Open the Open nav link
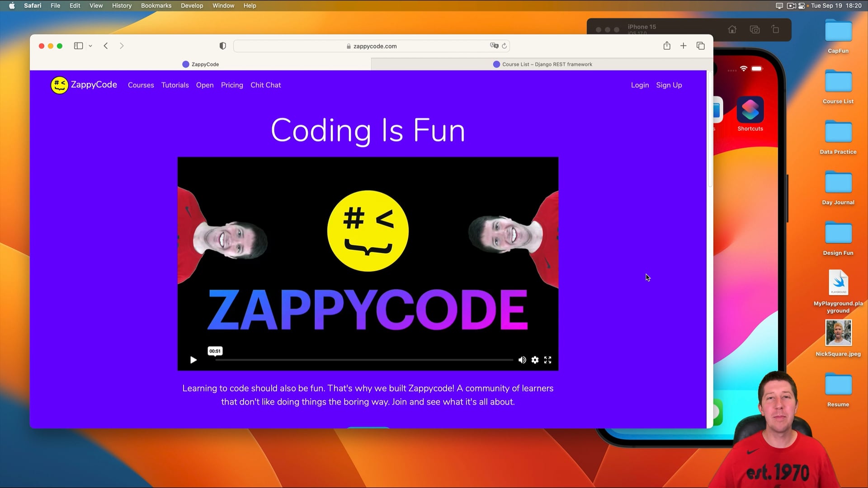The image size is (868, 488). (205, 85)
